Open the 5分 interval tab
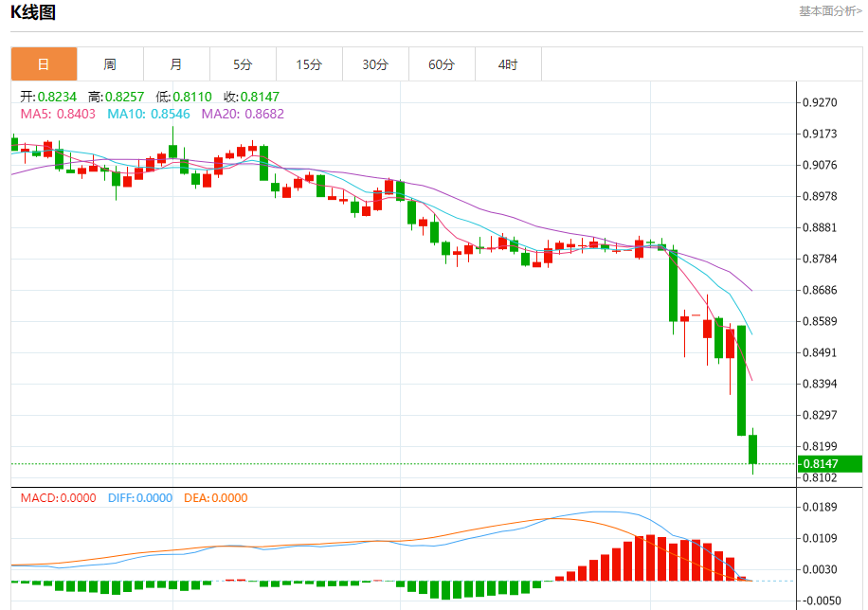868x610 pixels. pos(243,64)
